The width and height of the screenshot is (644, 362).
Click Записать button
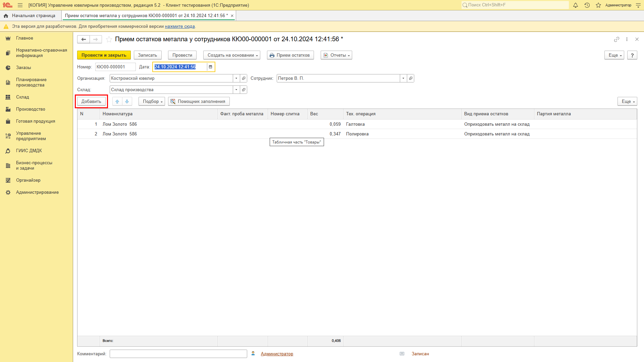click(148, 55)
